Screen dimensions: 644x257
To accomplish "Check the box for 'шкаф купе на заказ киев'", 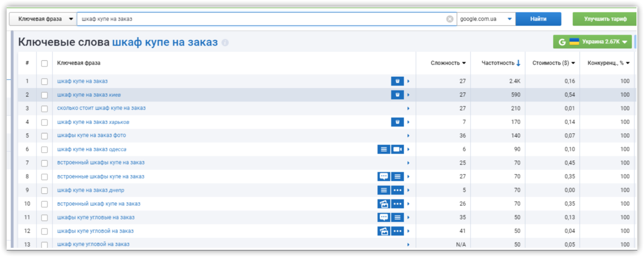I will pyautogui.click(x=44, y=95).
